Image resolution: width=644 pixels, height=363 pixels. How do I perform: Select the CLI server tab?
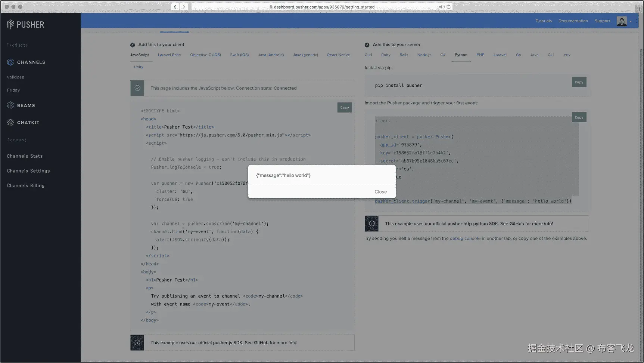[x=551, y=55]
